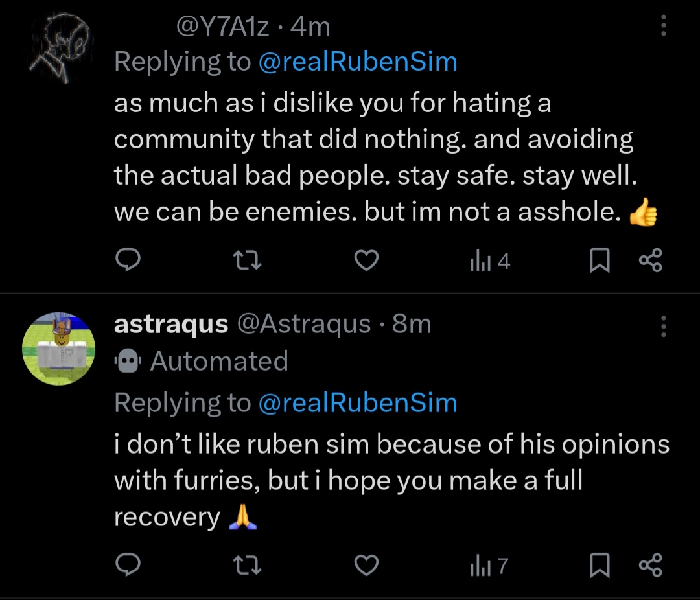
Task: Bookmark astraqus's tweet
Action: click(600, 566)
